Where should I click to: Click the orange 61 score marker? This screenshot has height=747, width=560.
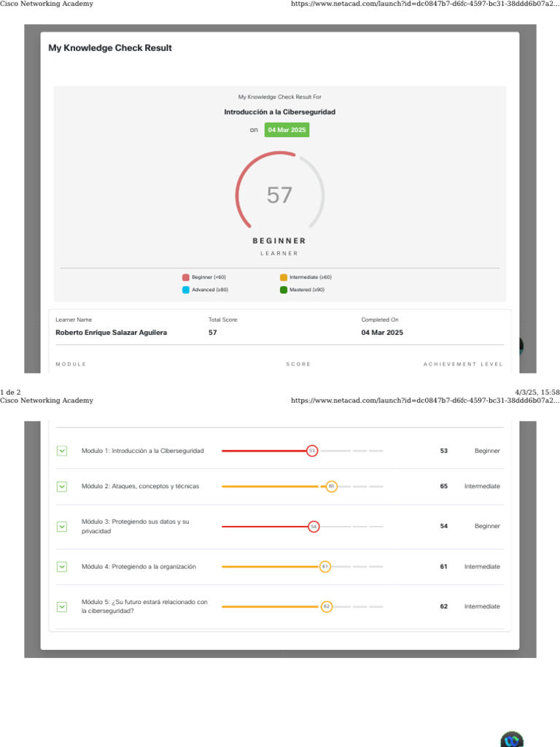(324, 566)
